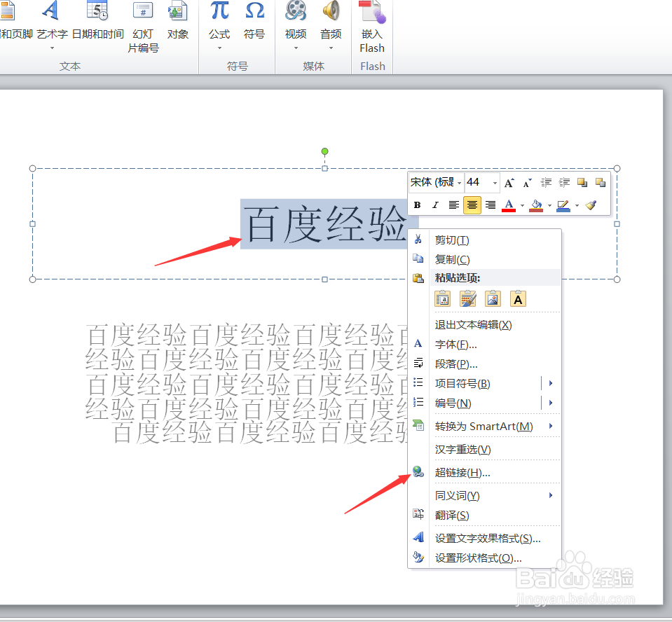
Task: Apply shape outline color pen
Action: tap(563, 206)
